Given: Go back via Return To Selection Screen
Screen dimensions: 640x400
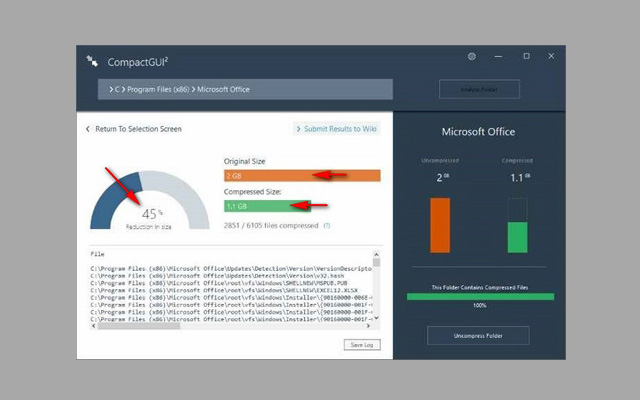Looking at the screenshot, I should point(138,129).
